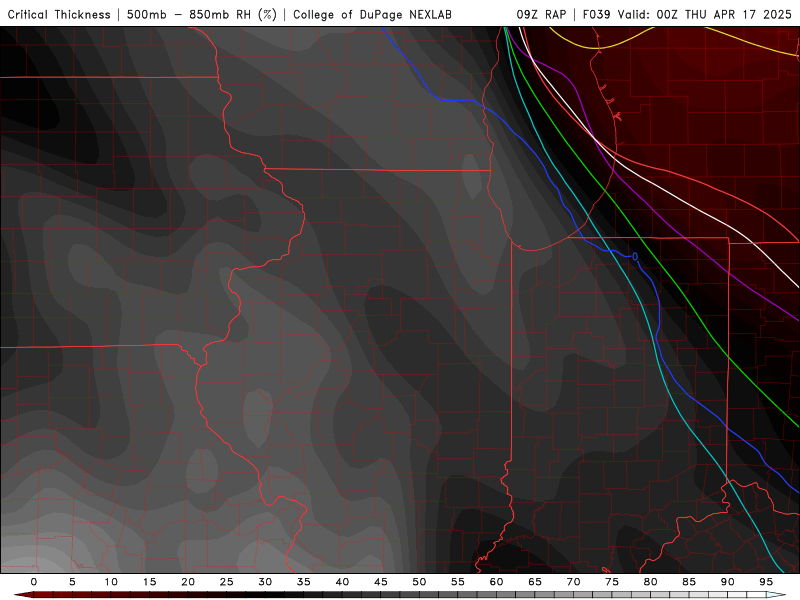Click the color scale label "30"
Viewport: 800px width, 600px height.
click(265, 582)
